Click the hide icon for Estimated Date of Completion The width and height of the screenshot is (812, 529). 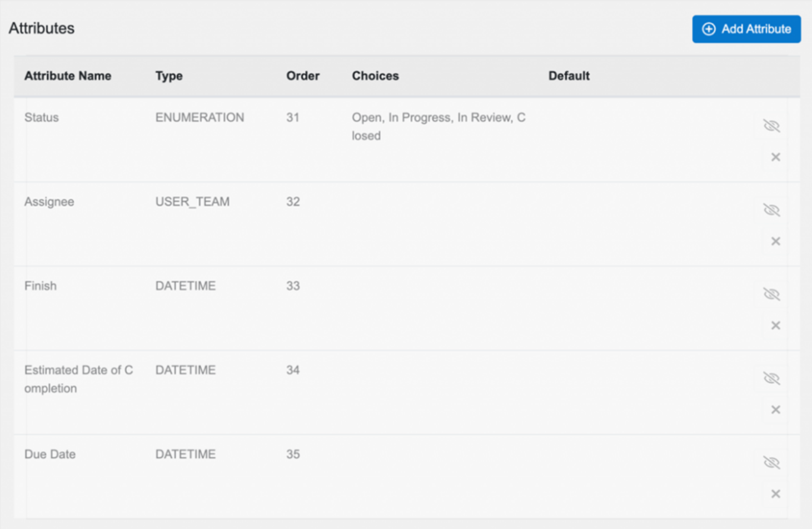pos(773,378)
